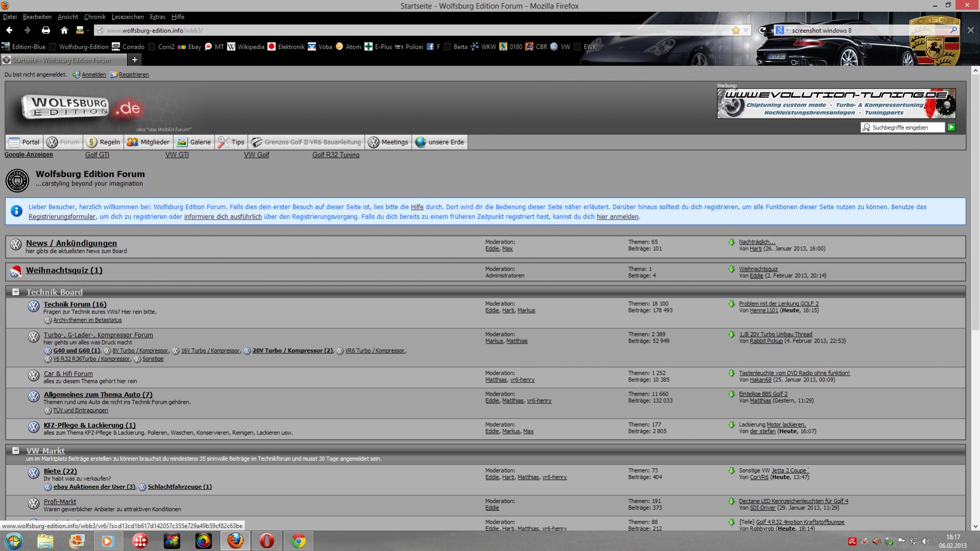Open the Polizei bookmark
980x551 pixels.
(409, 46)
